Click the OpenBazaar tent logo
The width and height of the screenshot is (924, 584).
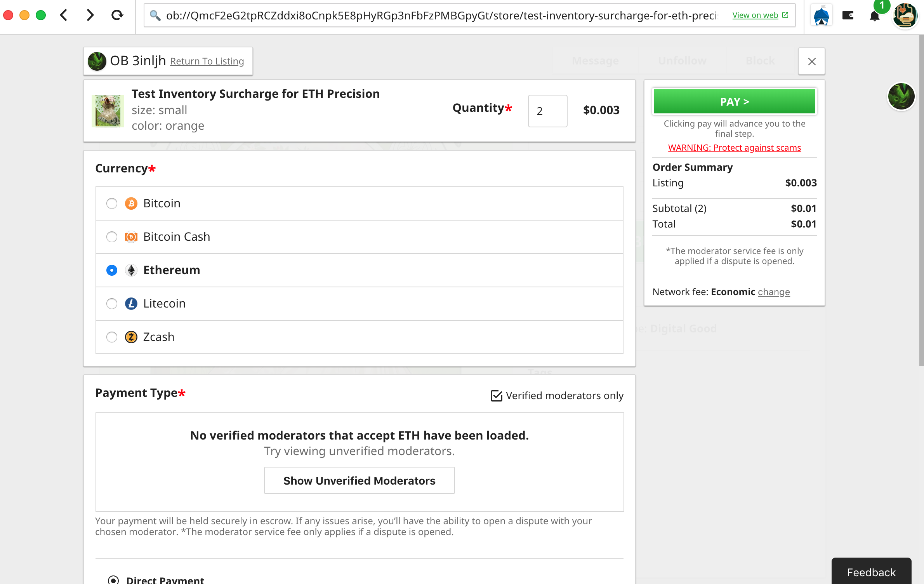click(821, 15)
